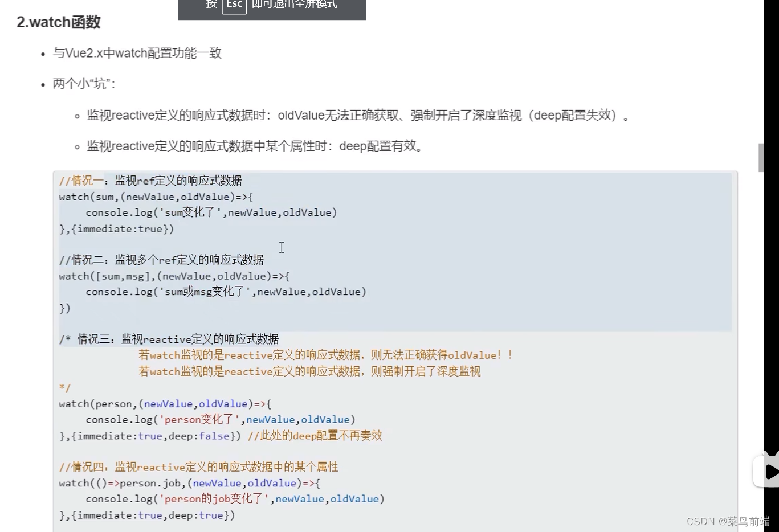
Task: Click the line ending '则强制开启了深度监视'
Action: (x=309, y=371)
